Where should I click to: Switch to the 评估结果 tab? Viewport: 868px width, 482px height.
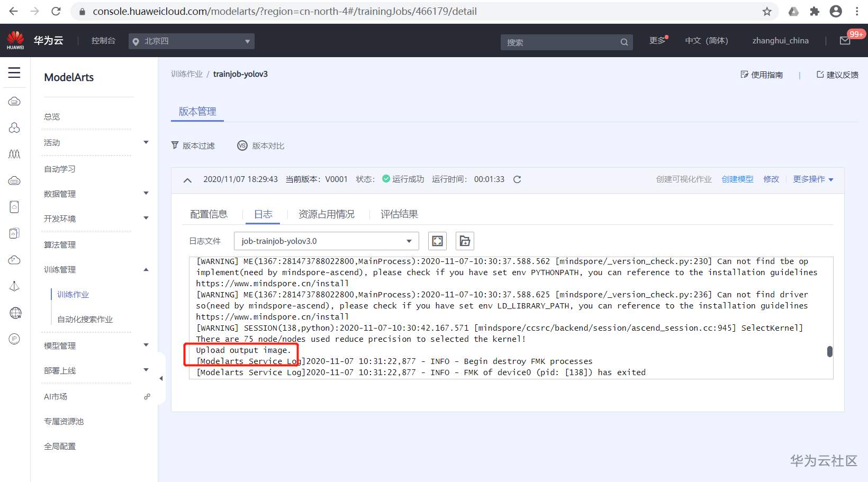point(399,214)
